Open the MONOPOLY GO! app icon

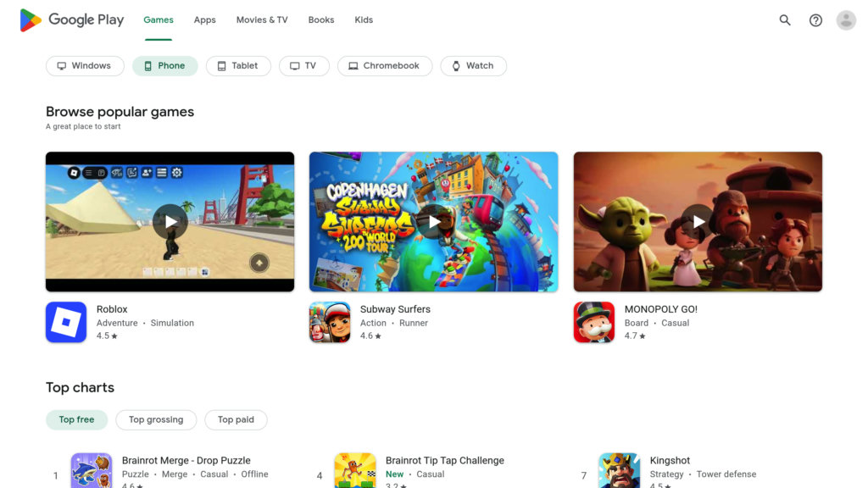point(594,322)
